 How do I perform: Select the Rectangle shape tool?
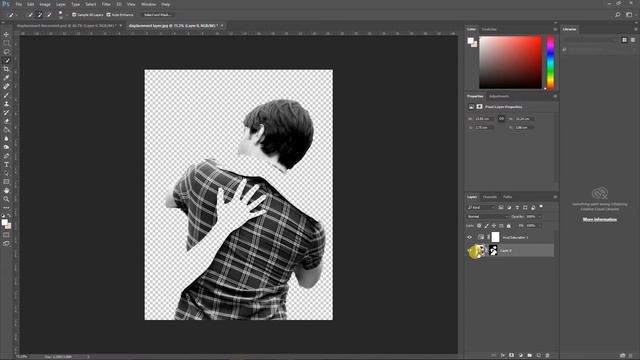[6, 182]
